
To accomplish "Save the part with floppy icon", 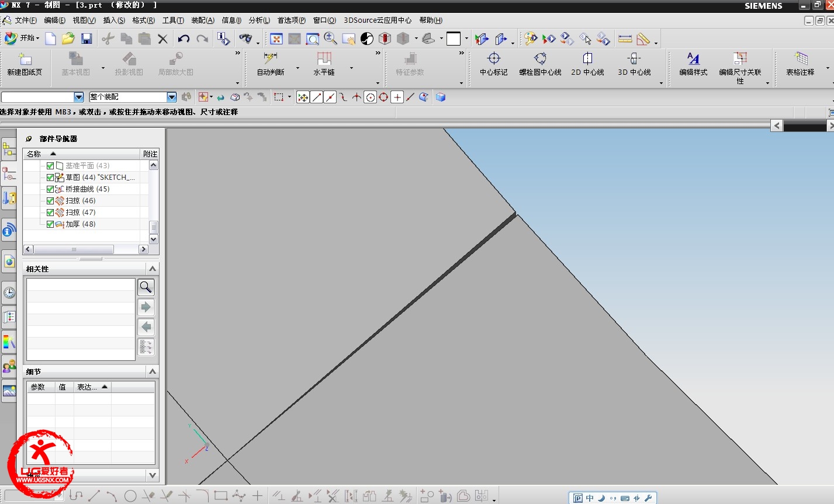I will [86, 39].
